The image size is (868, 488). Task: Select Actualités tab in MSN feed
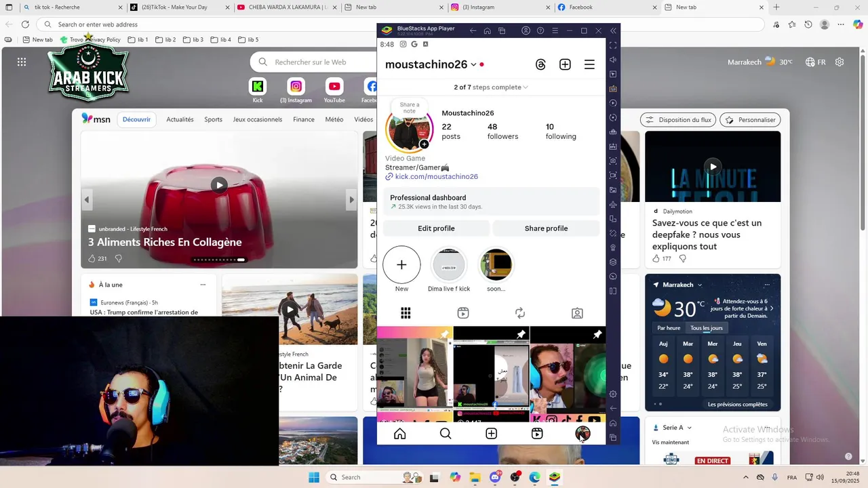(x=180, y=119)
